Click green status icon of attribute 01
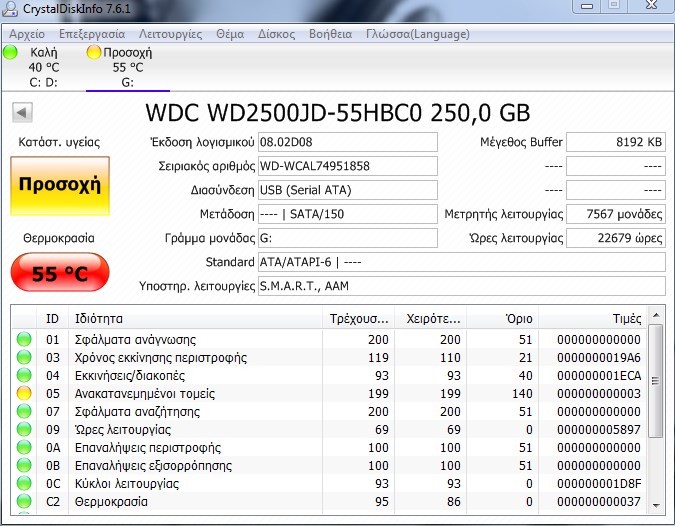Viewport: 675px width, 526px height. click(x=24, y=339)
